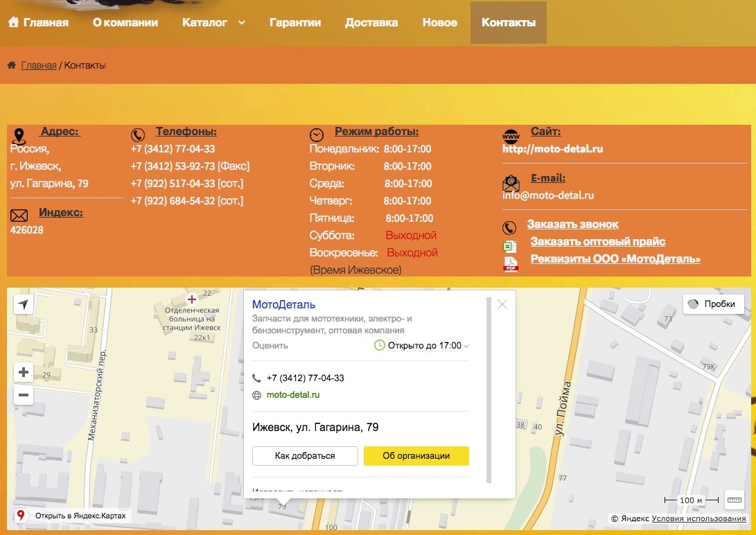
Task: Zoom out the map with minus button
Action: [23, 395]
